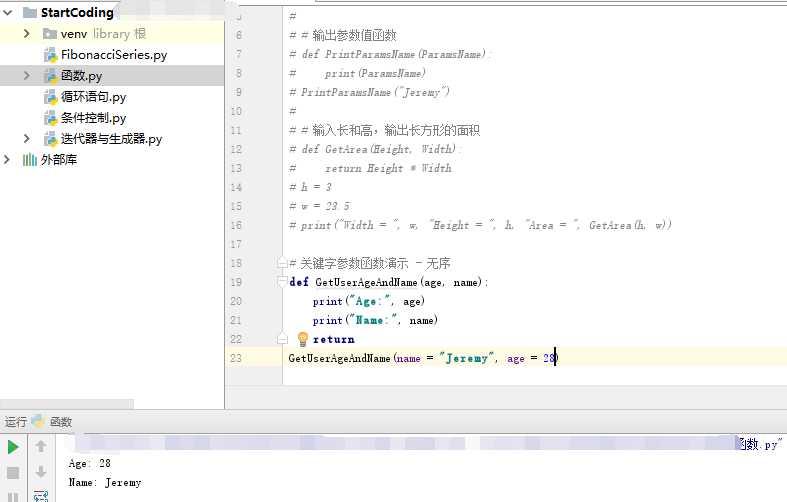Viewport: 787px width, 502px height.
Task: Open 迭代器与生成器.py file
Action: (111, 139)
